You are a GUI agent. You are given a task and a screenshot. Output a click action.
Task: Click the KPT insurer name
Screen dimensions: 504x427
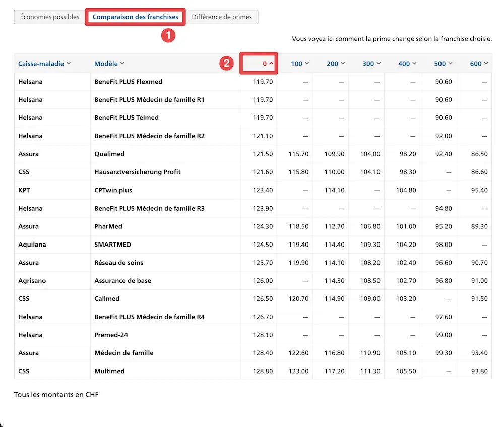(x=24, y=190)
